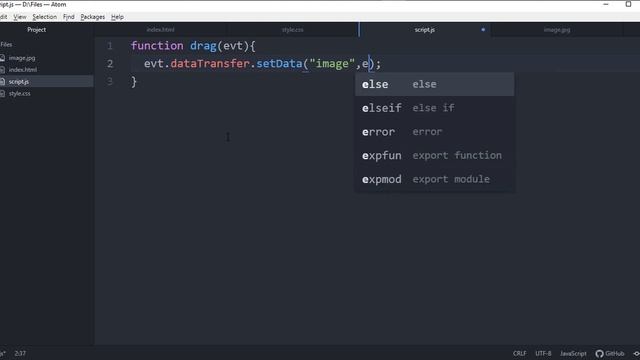The height and width of the screenshot is (360, 640).
Task: Change UTF-8 file encoding
Action: click(543, 353)
